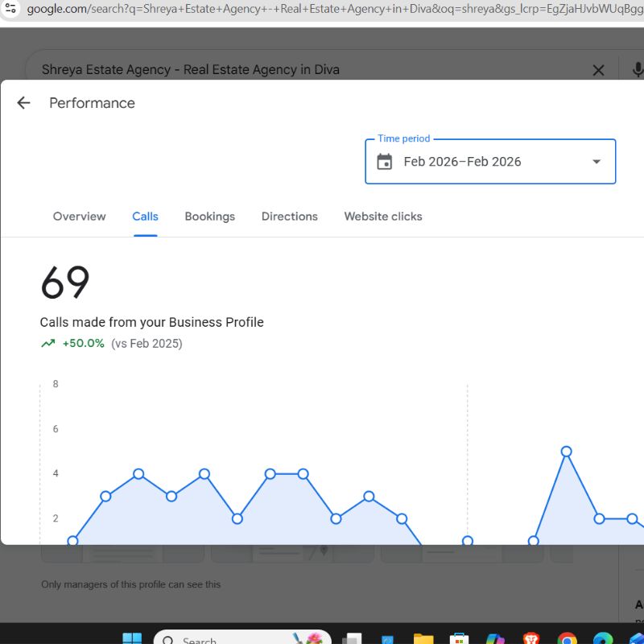Start voice search with the microphone icon
The image size is (644, 644).
637,70
